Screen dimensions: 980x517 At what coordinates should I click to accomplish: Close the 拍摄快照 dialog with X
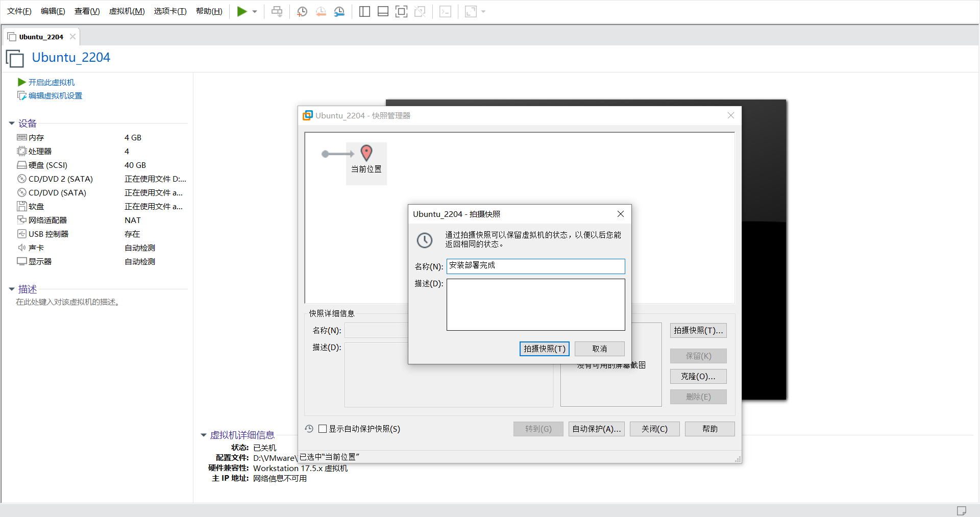click(621, 214)
